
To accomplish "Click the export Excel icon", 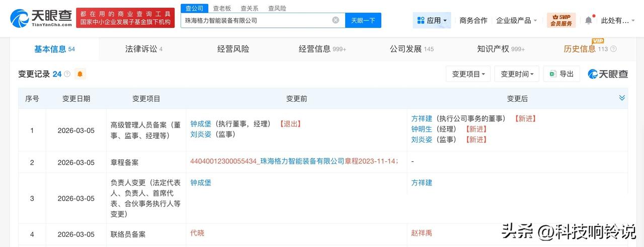I will 552,74.
